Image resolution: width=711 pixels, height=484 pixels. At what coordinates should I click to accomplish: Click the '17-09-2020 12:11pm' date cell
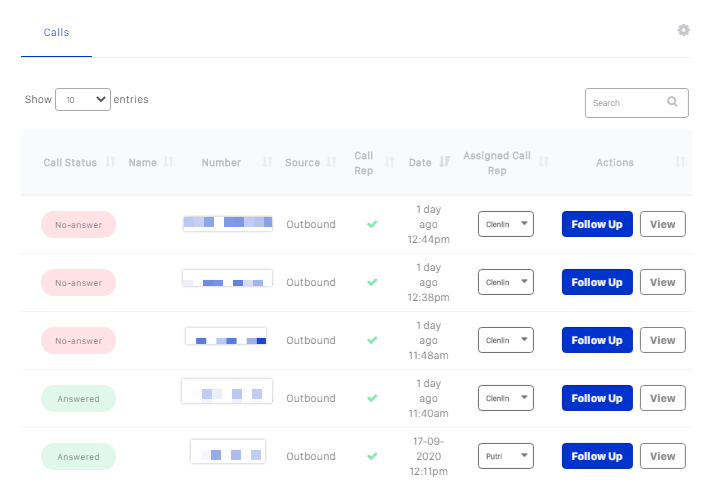coord(429,456)
